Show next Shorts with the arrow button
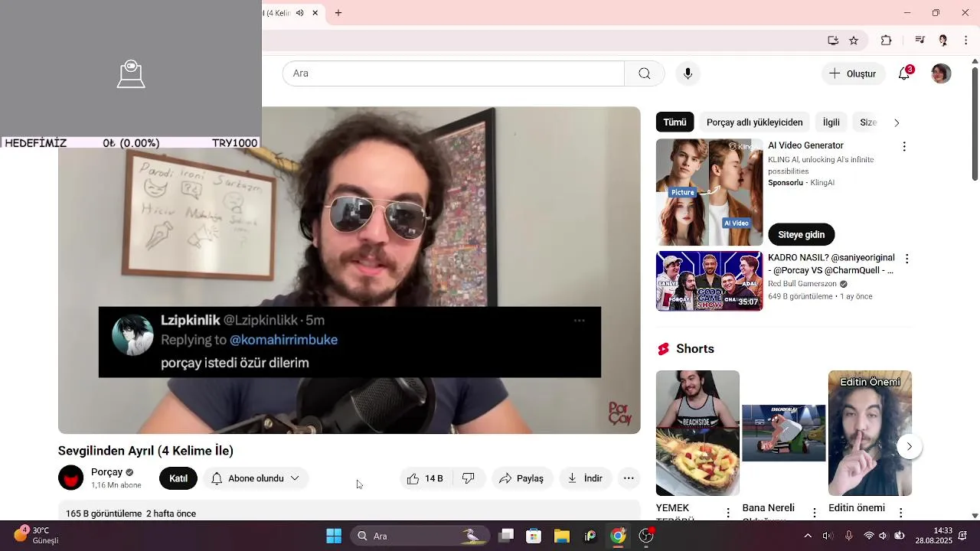 [909, 446]
